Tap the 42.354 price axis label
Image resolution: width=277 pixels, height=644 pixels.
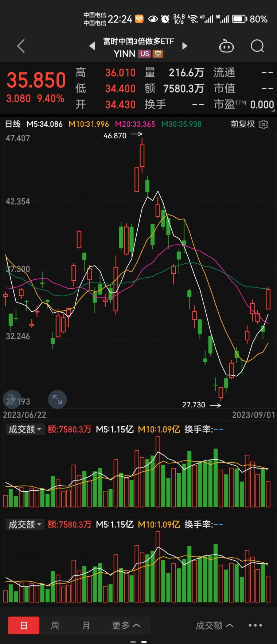(18, 201)
